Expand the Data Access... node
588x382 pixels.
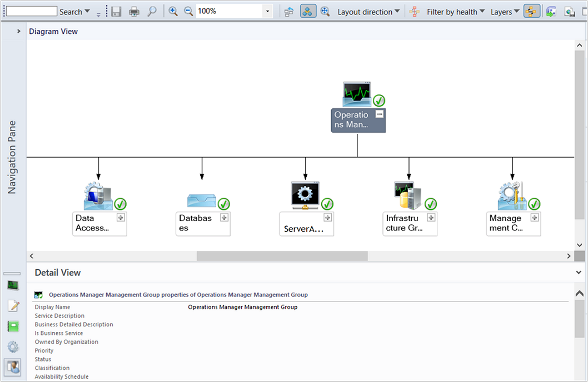point(121,218)
